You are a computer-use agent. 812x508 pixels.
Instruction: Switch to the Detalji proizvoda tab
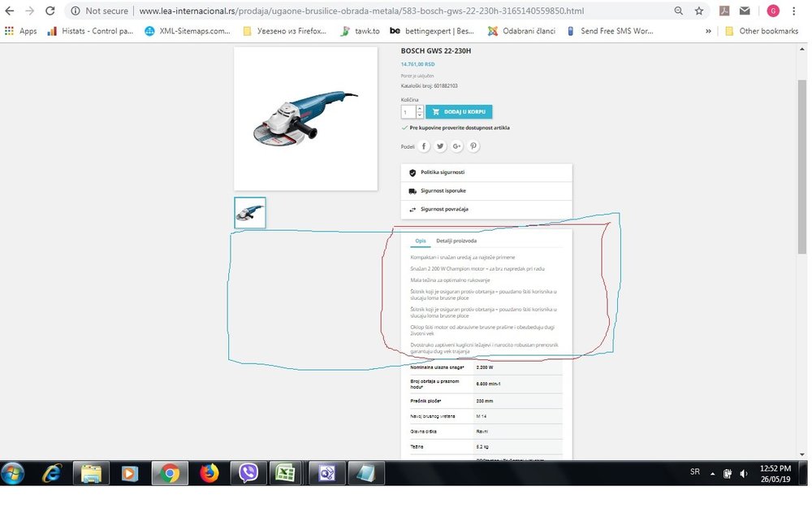(x=456, y=241)
